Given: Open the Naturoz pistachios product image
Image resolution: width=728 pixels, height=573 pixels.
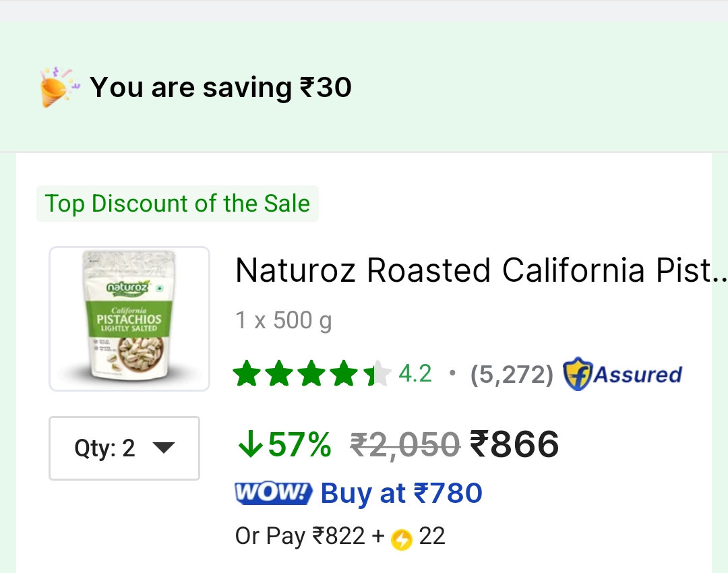Looking at the screenshot, I should coord(129,319).
